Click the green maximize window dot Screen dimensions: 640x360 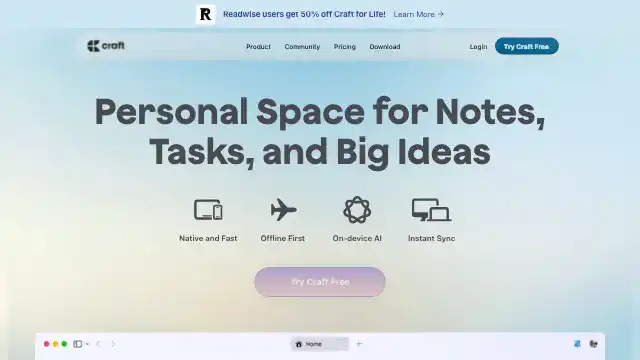click(64, 344)
